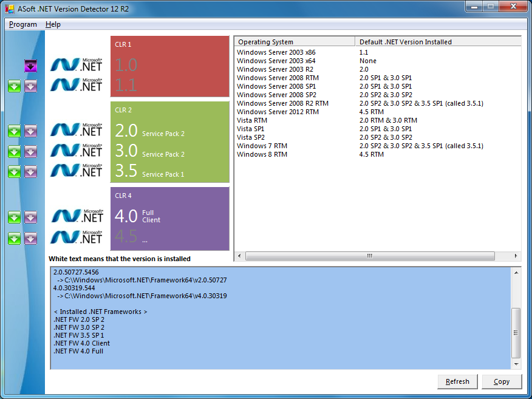Click the vertical scrollbar thumb in the log pane
This screenshot has height=399, width=532.
pyautogui.click(x=516, y=333)
